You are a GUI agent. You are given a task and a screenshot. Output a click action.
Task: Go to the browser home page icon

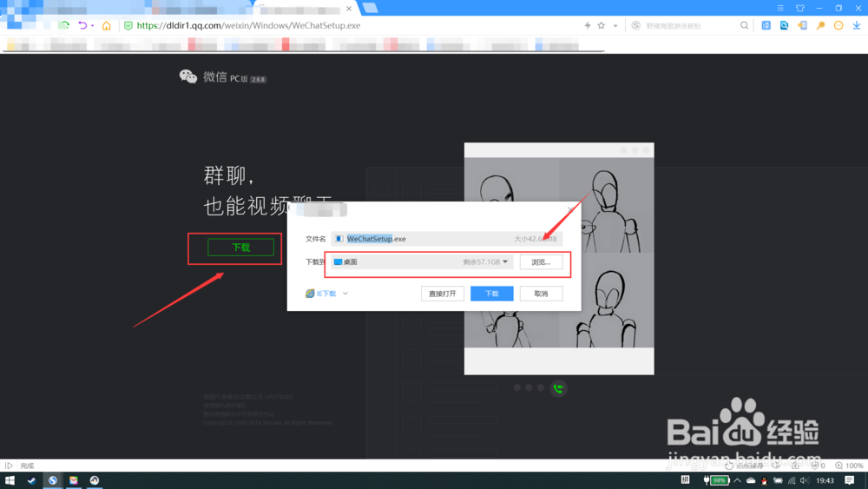point(106,25)
